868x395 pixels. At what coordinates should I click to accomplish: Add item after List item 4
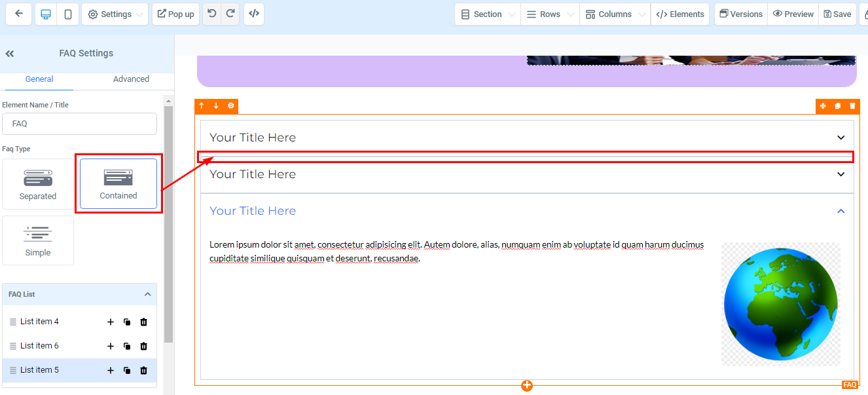point(111,322)
